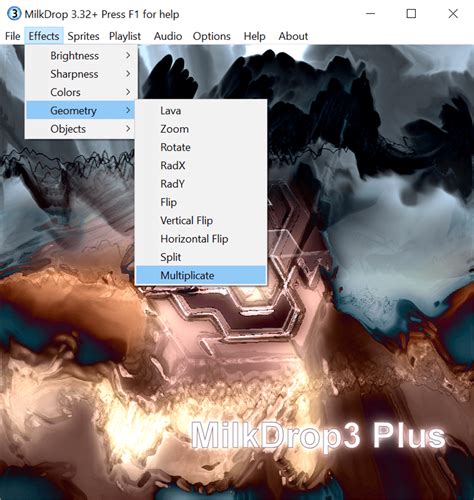Expand the Sharpness submenu
This screenshot has height=500, width=474.
point(80,74)
